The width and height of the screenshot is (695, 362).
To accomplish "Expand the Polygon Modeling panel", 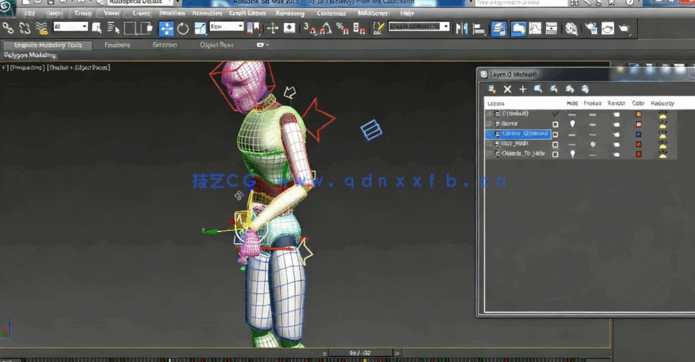I will coord(30,55).
